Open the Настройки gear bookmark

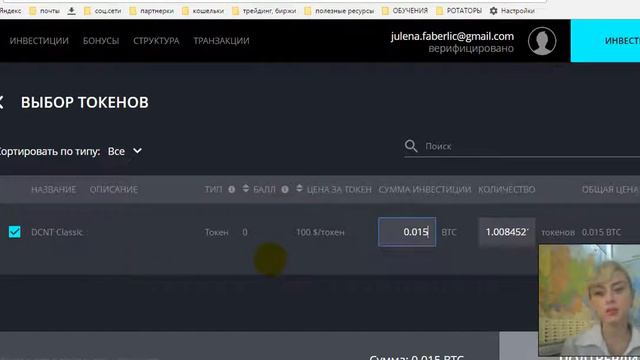point(512,11)
